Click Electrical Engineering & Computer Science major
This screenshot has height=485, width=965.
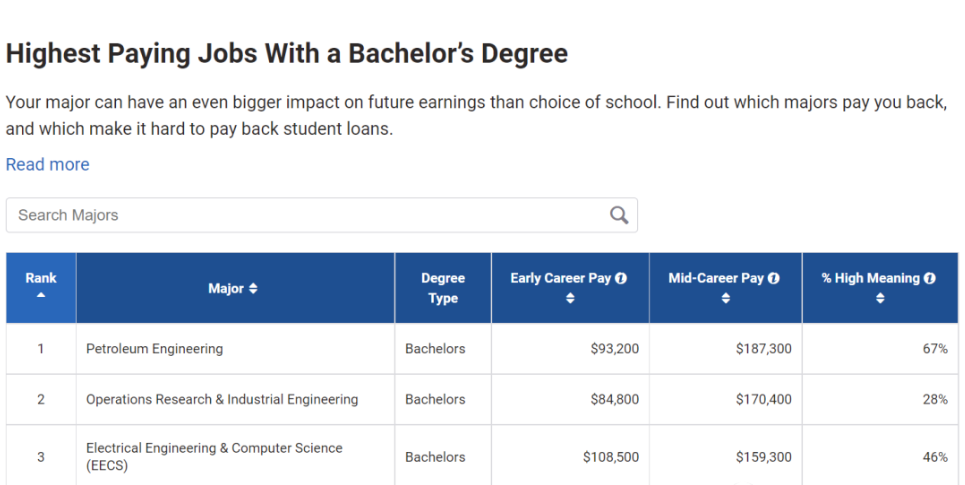[214, 456]
